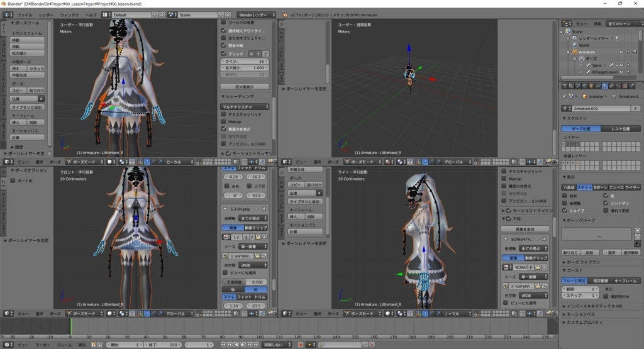Viewport: 644px width, 349px height.
Task: Adjust the 不透明度 0.500 opacity slider
Action: (245, 282)
